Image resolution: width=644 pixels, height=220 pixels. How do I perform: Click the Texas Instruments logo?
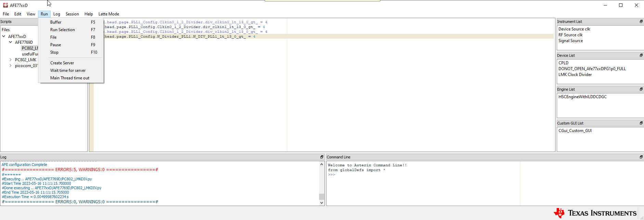click(x=595, y=213)
